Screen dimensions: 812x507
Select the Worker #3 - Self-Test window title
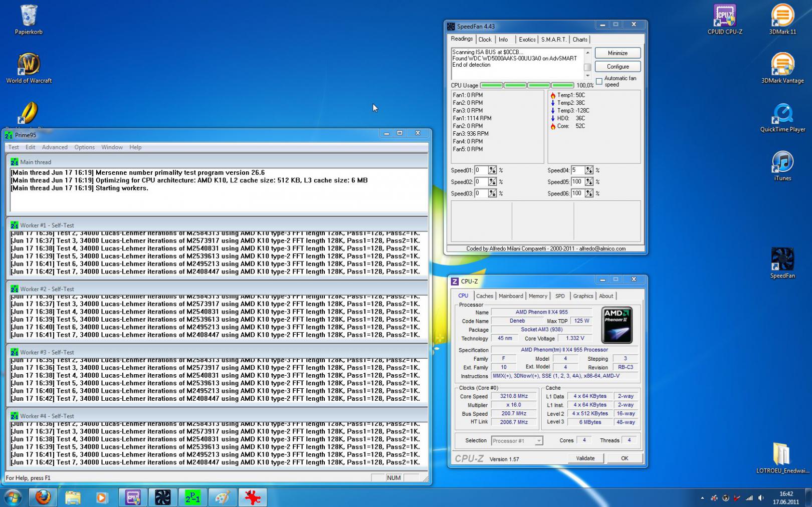click(47, 353)
